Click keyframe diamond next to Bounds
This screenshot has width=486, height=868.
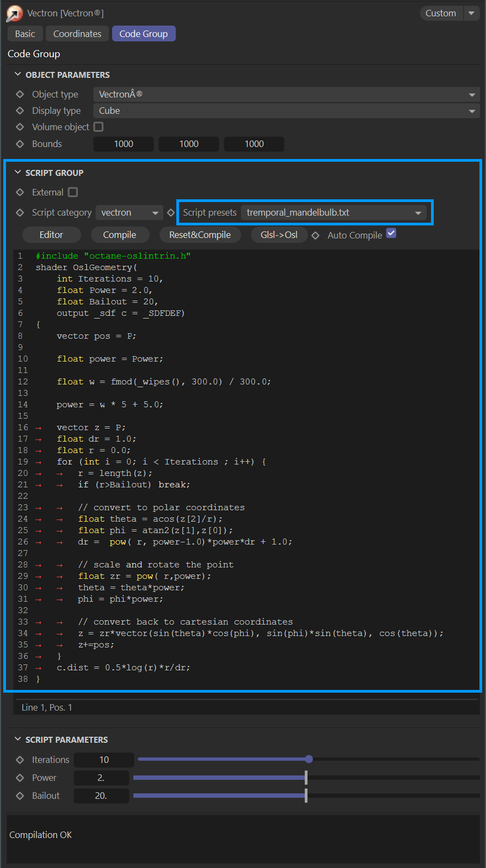coord(20,144)
